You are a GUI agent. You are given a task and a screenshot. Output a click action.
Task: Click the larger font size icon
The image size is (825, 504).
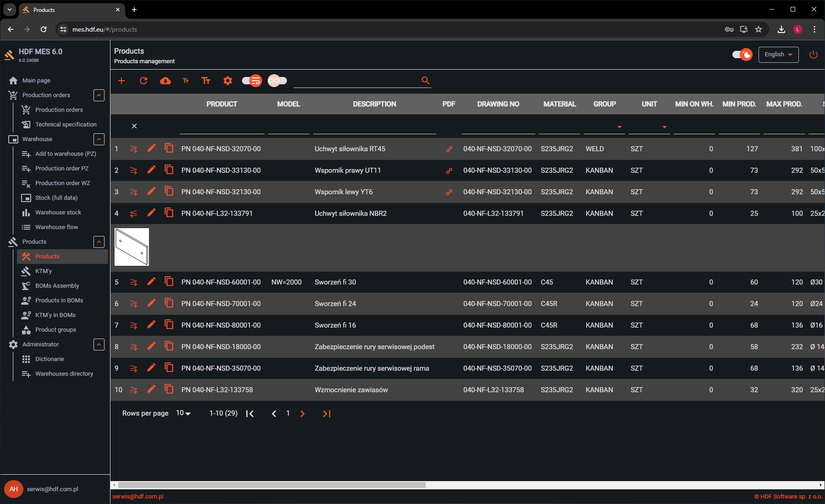(206, 81)
